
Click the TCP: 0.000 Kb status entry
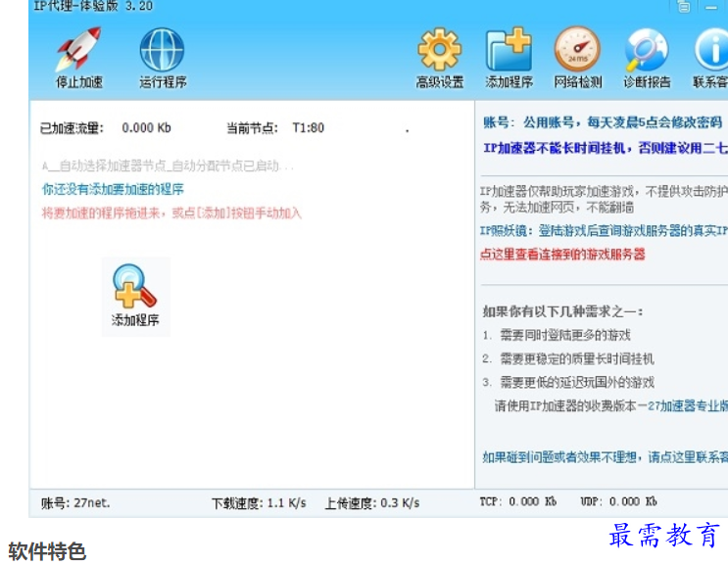coord(517,501)
